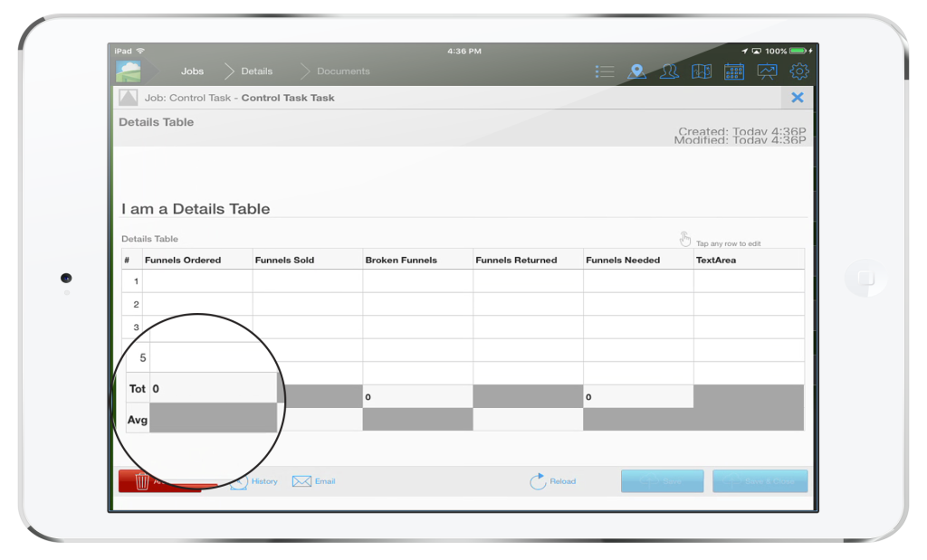Open the map pin location icon

636,71
